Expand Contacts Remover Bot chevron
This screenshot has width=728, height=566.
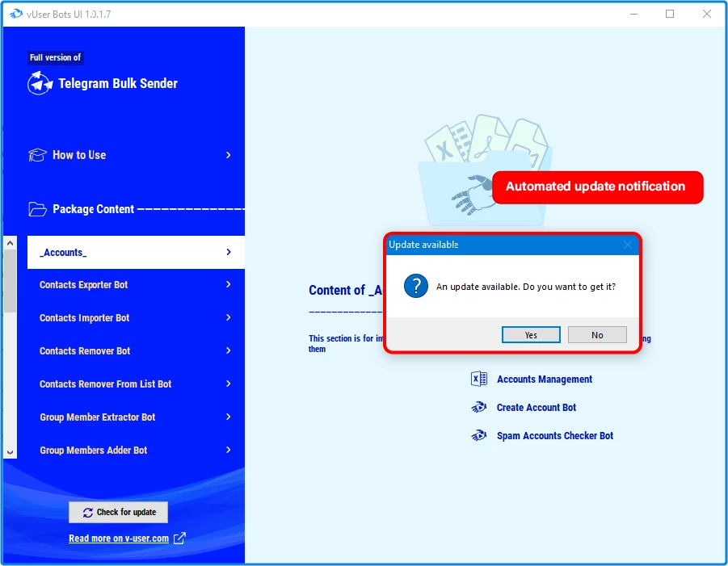pyautogui.click(x=229, y=350)
